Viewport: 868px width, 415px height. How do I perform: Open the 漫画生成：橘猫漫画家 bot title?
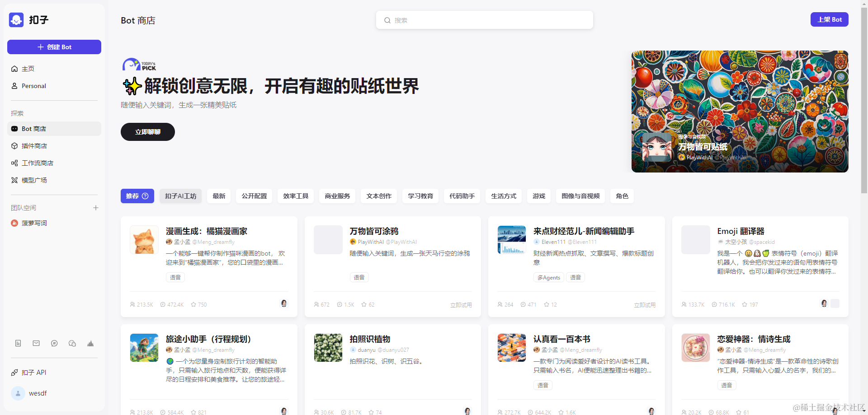tap(207, 231)
